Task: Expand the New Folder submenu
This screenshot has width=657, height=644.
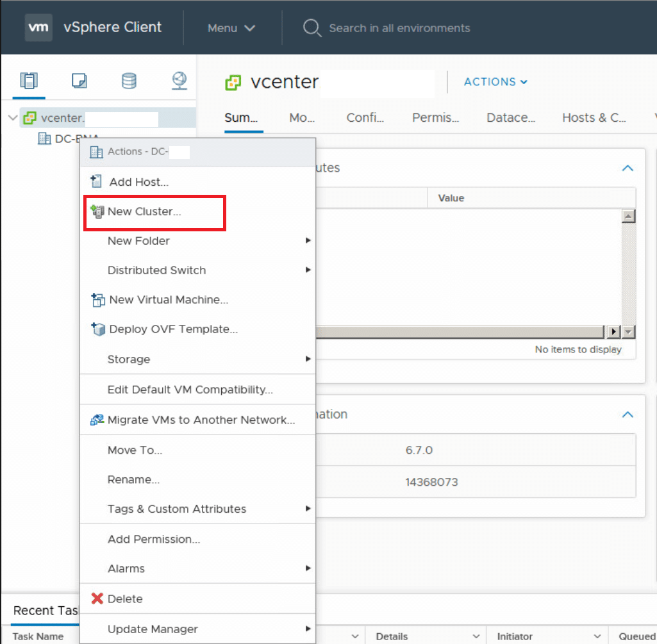Action: 308,240
